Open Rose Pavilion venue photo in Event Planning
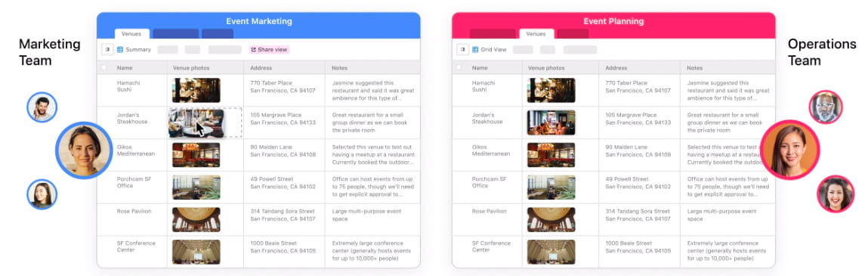Viewport: 868px width, 276px height. click(551, 219)
